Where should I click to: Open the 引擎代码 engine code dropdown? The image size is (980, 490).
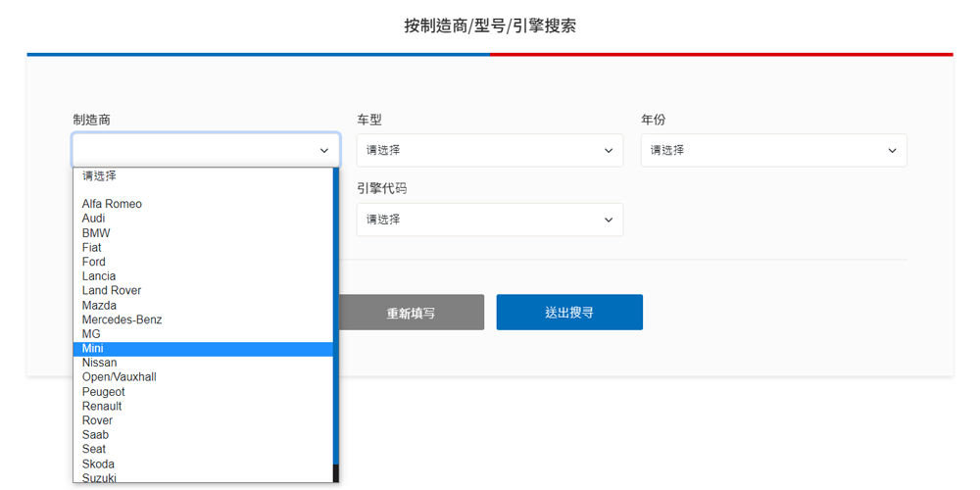(x=490, y=220)
